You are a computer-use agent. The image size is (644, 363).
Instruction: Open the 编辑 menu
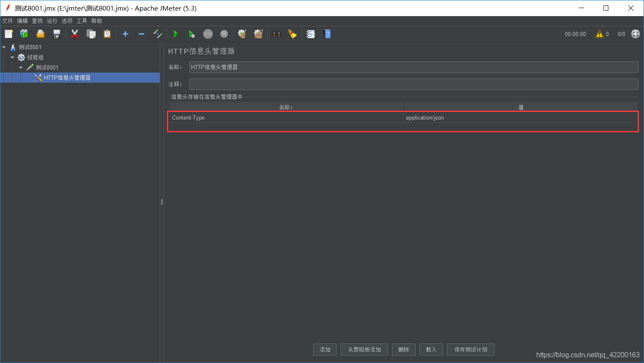tap(22, 21)
